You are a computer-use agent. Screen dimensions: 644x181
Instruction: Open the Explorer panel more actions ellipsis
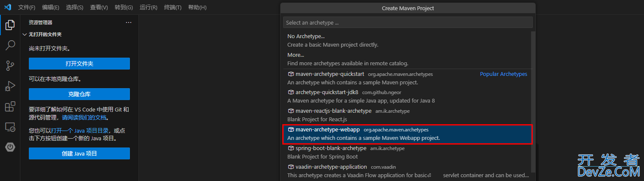click(129, 22)
